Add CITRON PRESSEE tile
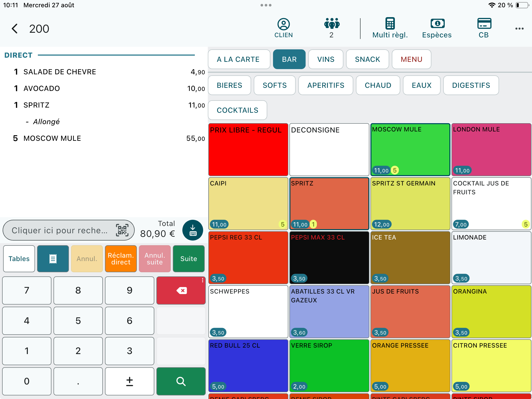Image resolution: width=532 pixels, height=399 pixels. click(491, 366)
